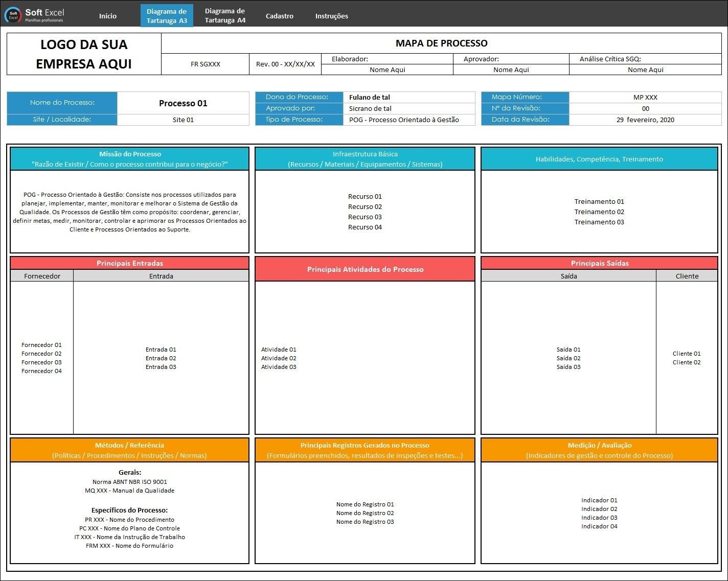Click the Nº da Revisão value 00
This screenshot has height=581, width=728.
pos(645,108)
